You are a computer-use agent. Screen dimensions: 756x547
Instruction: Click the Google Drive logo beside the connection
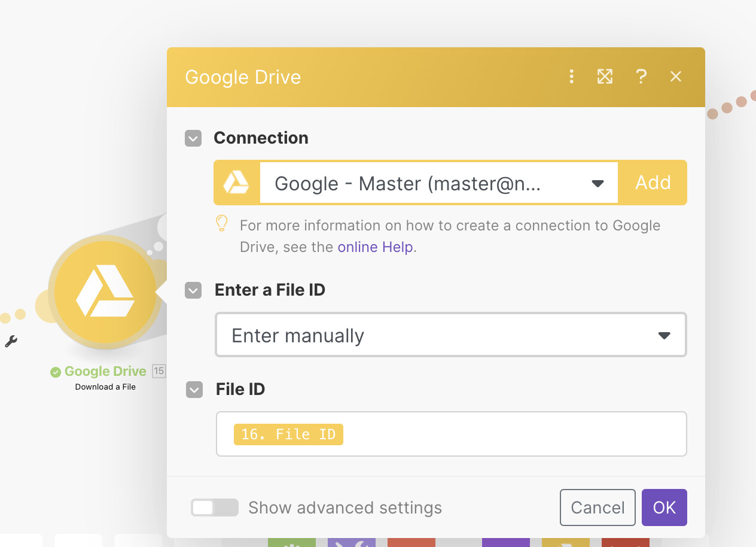(236, 183)
